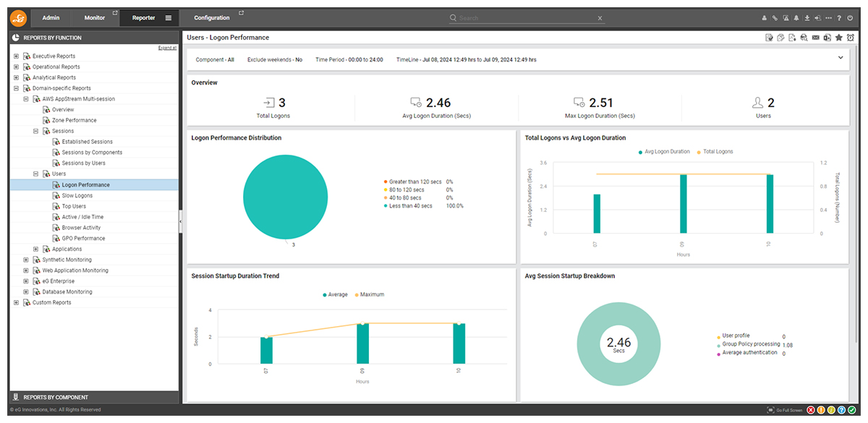Open the help question mark icon in header

click(839, 18)
